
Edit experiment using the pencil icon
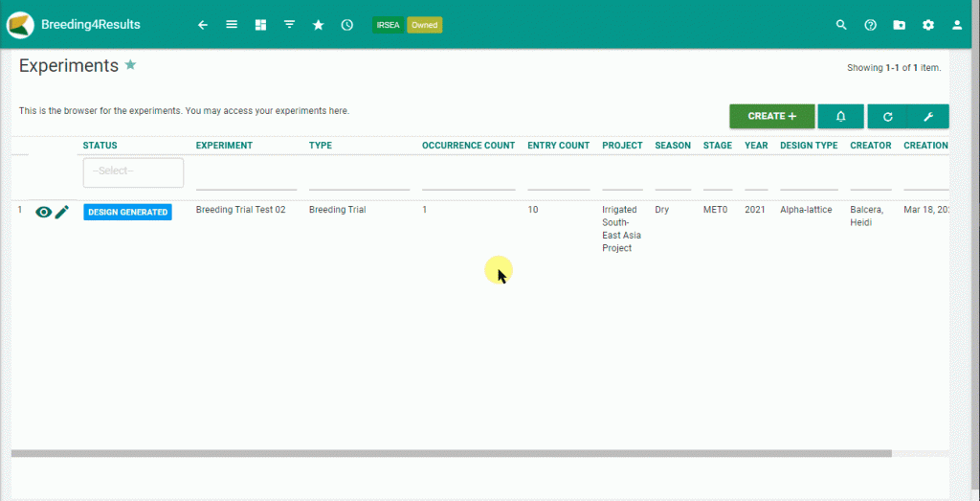tap(62, 213)
